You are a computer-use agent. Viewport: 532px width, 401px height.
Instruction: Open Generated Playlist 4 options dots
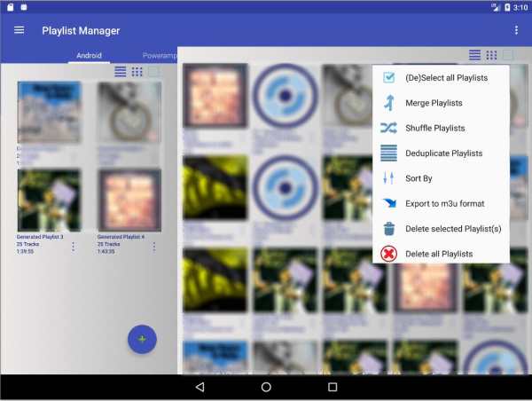(x=154, y=247)
